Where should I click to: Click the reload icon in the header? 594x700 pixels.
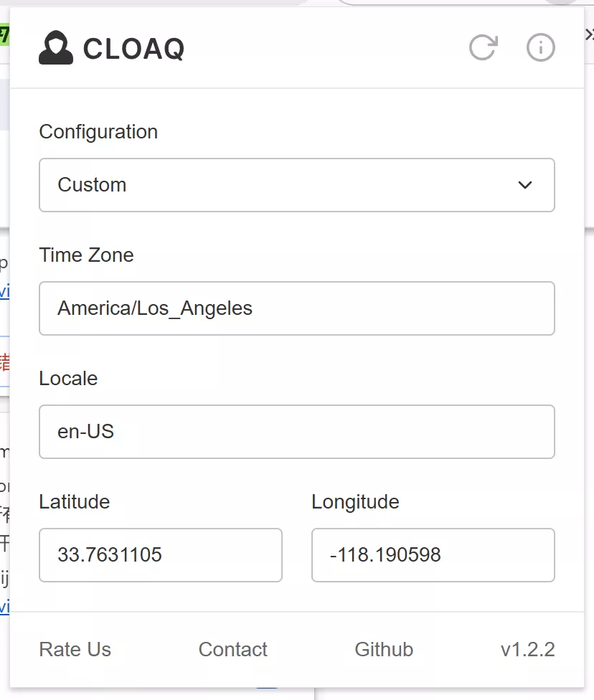click(x=483, y=48)
